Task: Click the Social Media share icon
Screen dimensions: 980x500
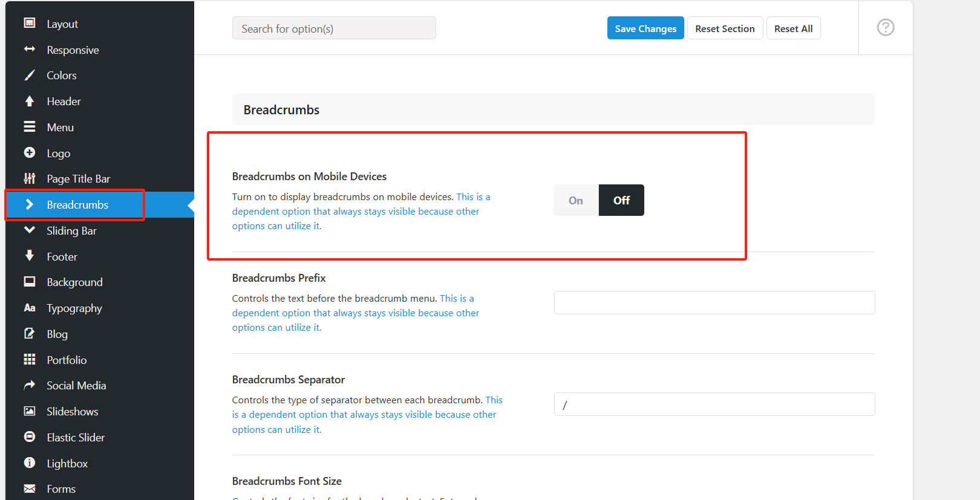Action: (x=30, y=385)
